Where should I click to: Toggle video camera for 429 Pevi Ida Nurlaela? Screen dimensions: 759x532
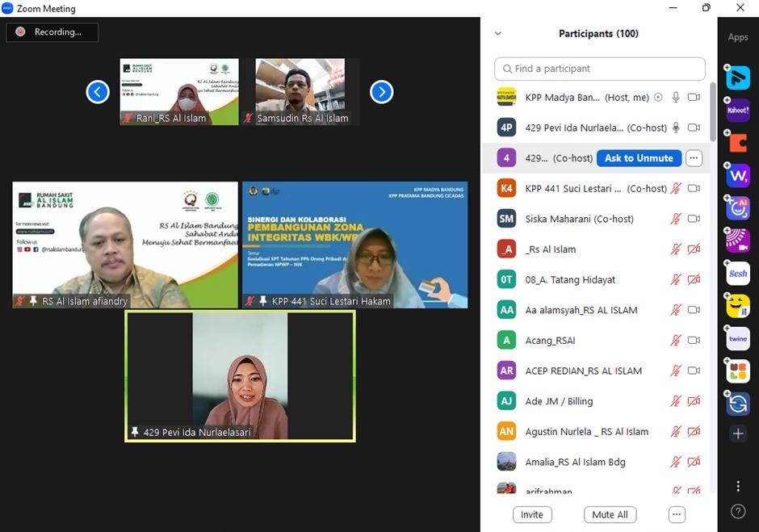coord(694,128)
